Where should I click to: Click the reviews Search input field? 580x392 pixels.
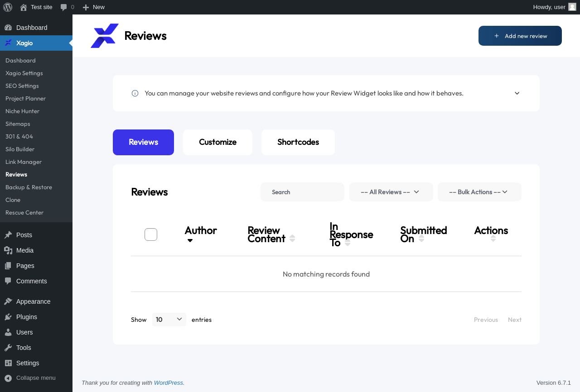click(x=302, y=192)
